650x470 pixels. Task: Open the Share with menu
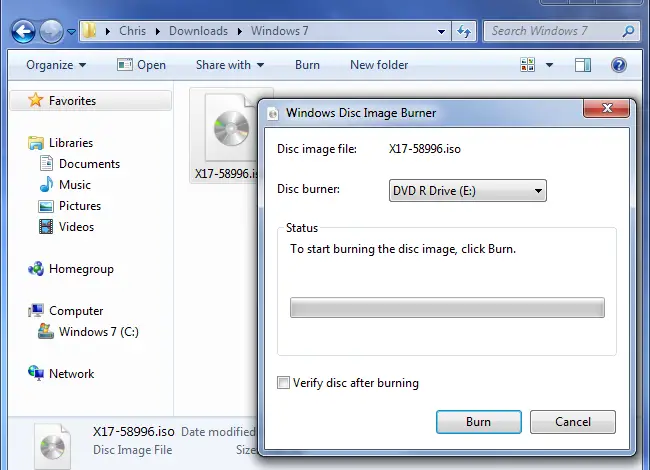tap(230, 65)
